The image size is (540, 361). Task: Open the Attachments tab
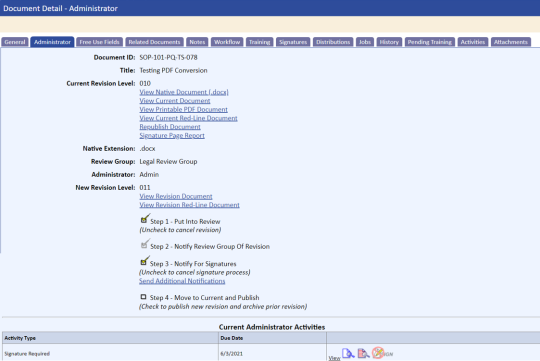(511, 42)
